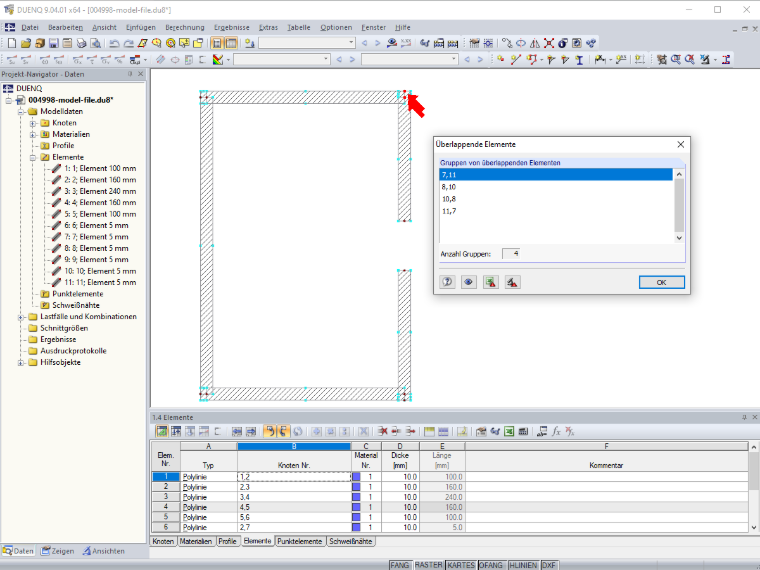The width and height of the screenshot is (760, 570).
Task: Open the Ergebnisse menu
Action: (x=232, y=28)
